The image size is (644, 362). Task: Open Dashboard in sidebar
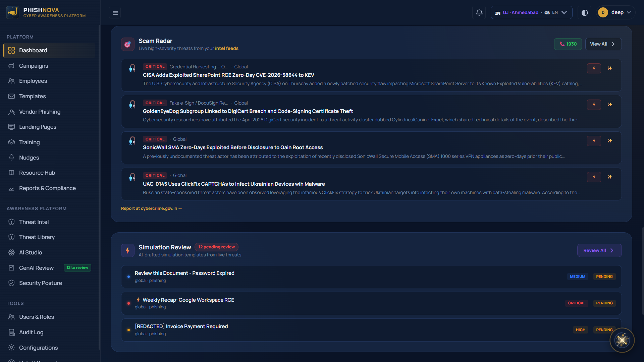49,50
